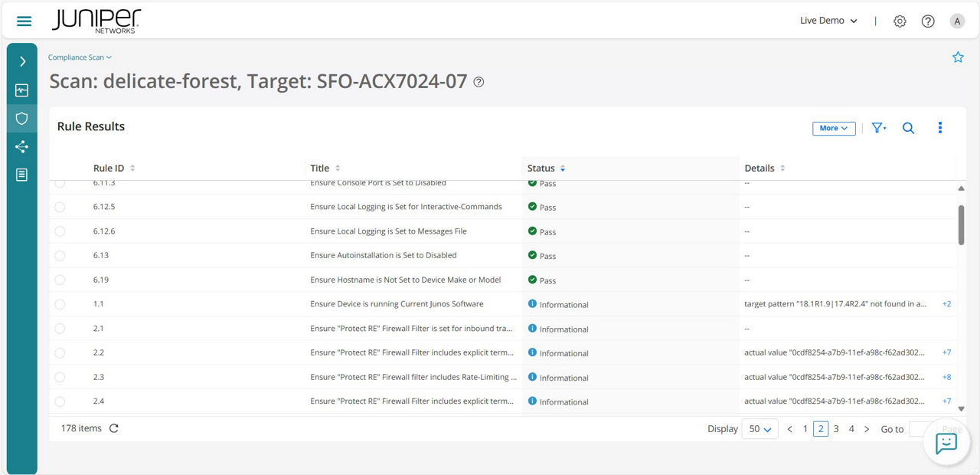Expand details with the +7 link on rule 2.2

[946, 352]
